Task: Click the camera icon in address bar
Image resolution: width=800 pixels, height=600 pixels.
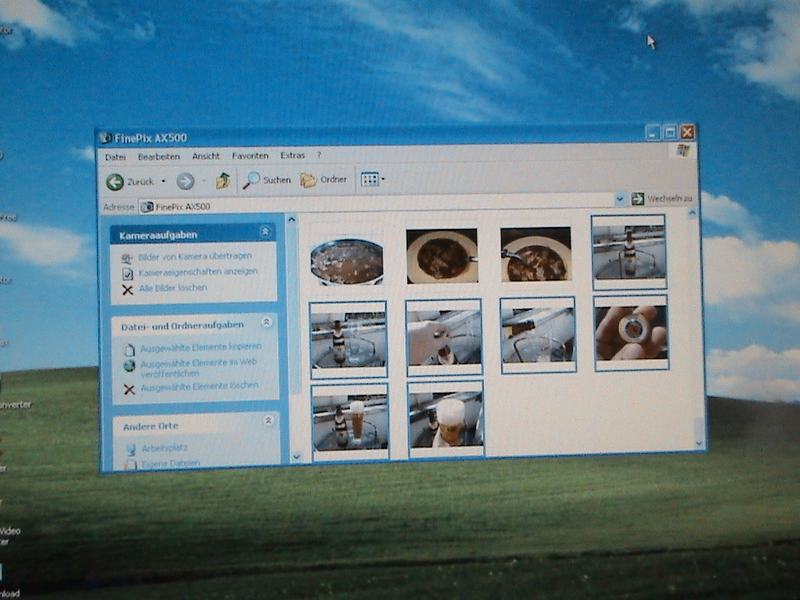Action: (147, 207)
